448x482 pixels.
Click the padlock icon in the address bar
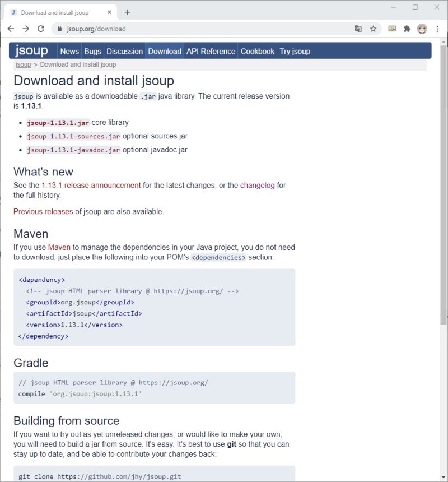click(x=58, y=28)
